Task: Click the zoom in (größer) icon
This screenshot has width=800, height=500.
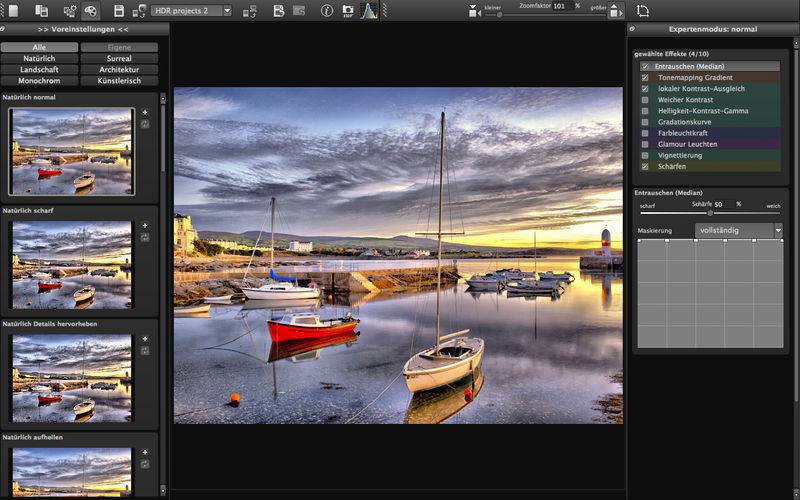Action: click(616, 11)
